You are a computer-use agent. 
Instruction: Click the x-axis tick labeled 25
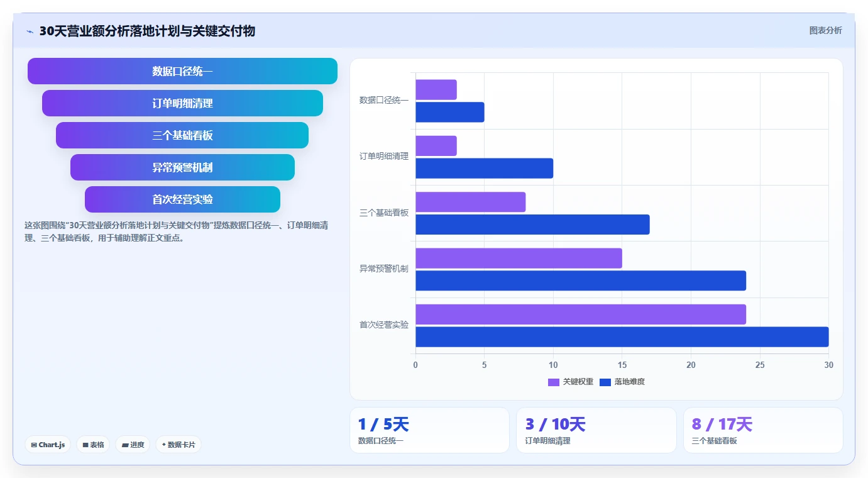(x=760, y=365)
